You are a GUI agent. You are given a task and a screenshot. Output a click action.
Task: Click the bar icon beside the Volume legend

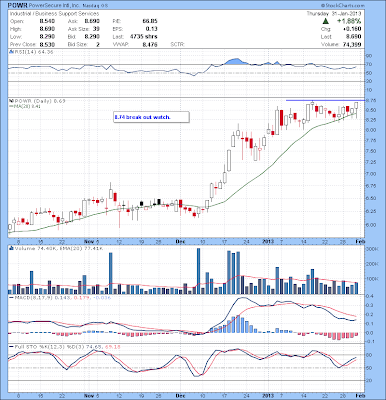click(x=11, y=248)
